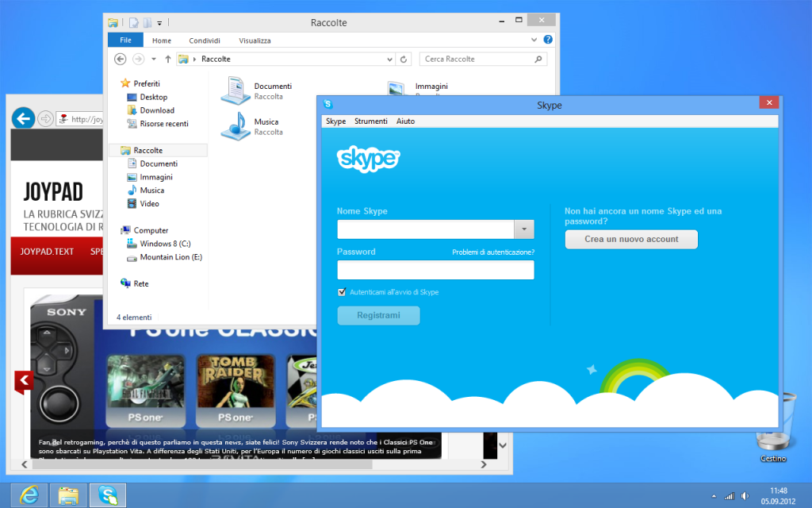
Task: Click the Skype taskbar icon
Action: coord(108,495)
